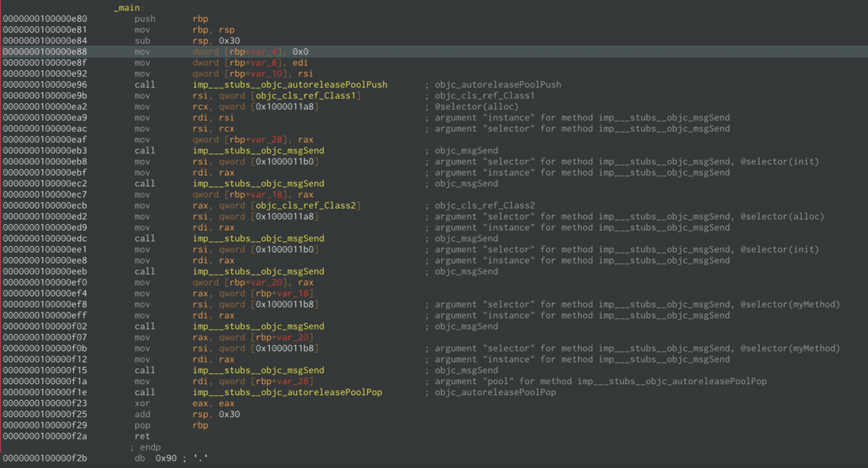Click the objc_cls_ref_Class2 comment text
868x468 pixels.
pyautogui.click(x=485, y=205)
